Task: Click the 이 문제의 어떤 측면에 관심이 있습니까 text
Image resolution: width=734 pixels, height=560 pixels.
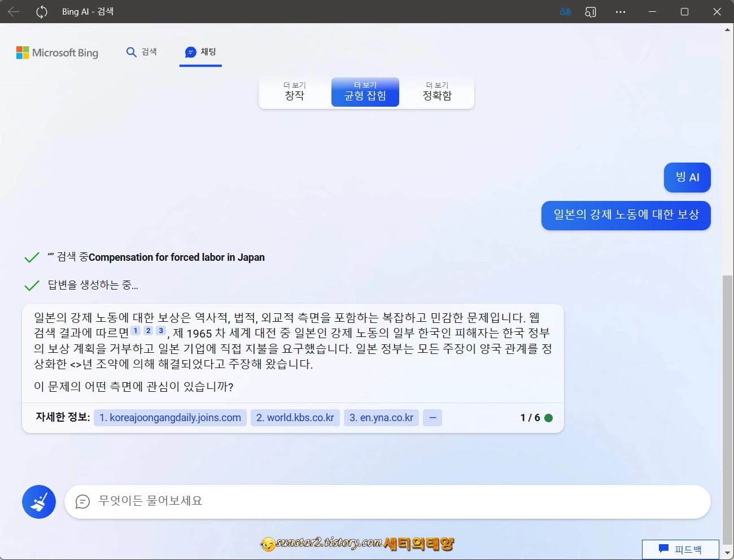Action: pyautogui.click(x=134, y=387)
